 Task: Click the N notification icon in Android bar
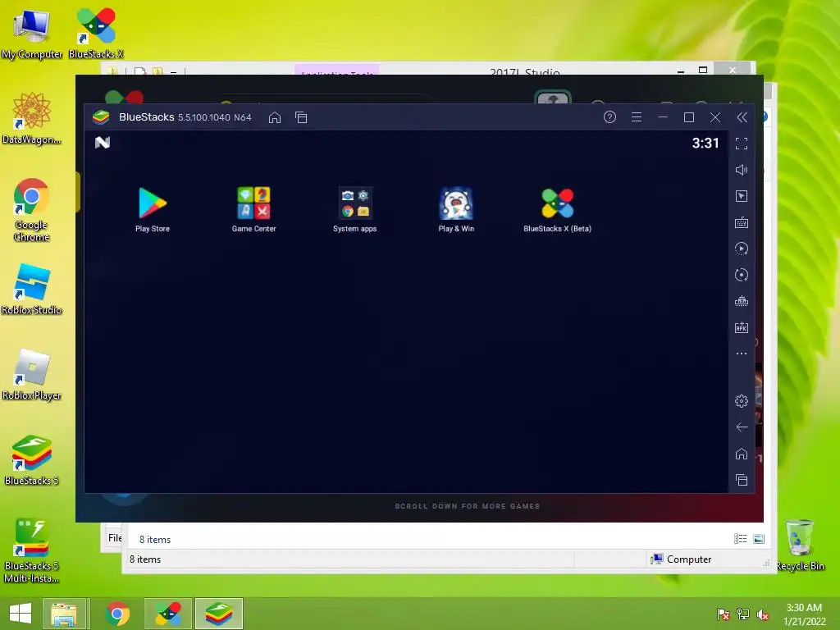(x=103, y=143)
